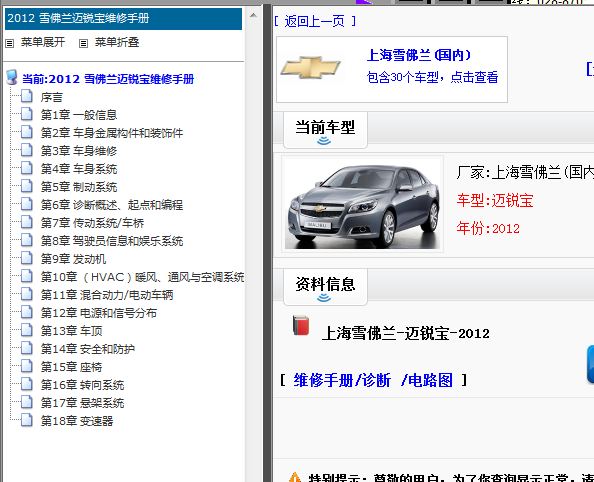Open the 资料信息 section tab
Screen dimensions: 594x482
(x=325, y=287)
